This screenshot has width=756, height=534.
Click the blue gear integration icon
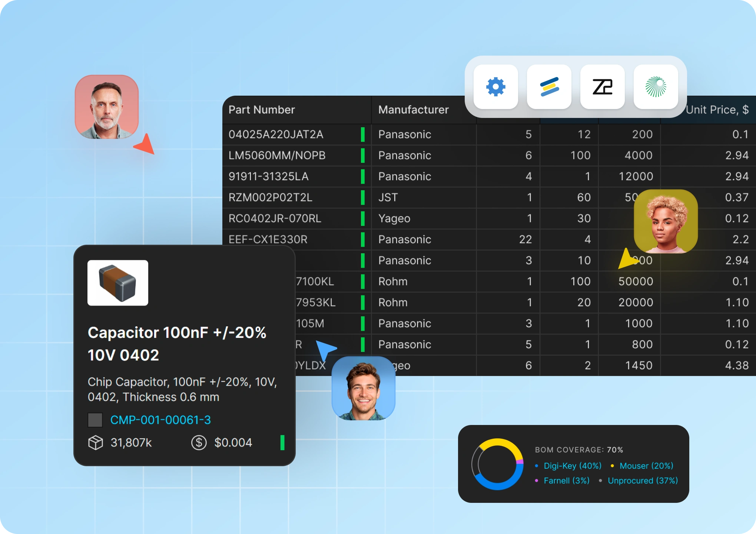pyautogui.click(x=495, y=87)
